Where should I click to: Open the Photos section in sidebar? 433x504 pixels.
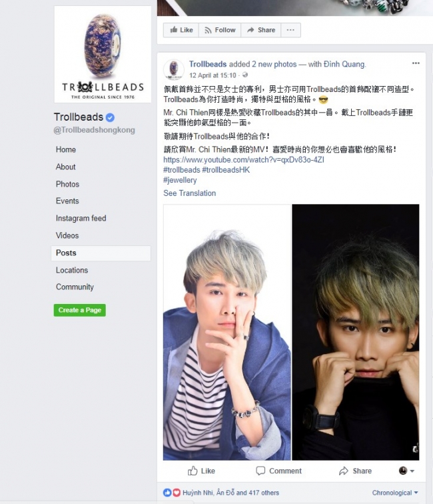point(67,184)
